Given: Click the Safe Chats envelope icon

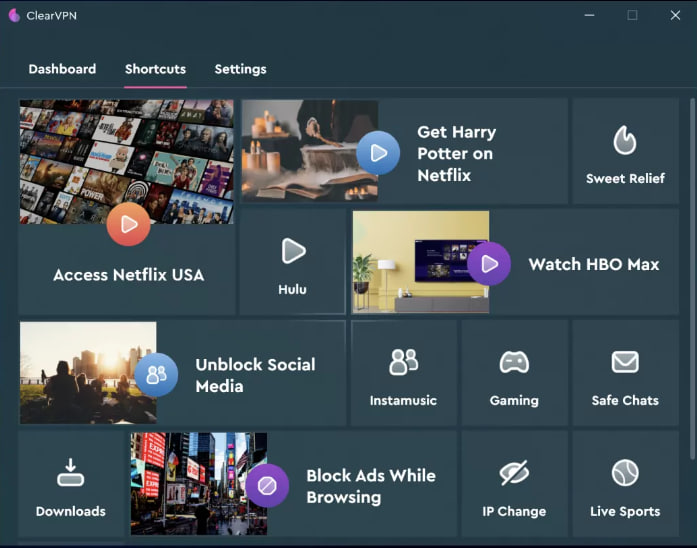Looking at the screenshot, I should 625,362.
